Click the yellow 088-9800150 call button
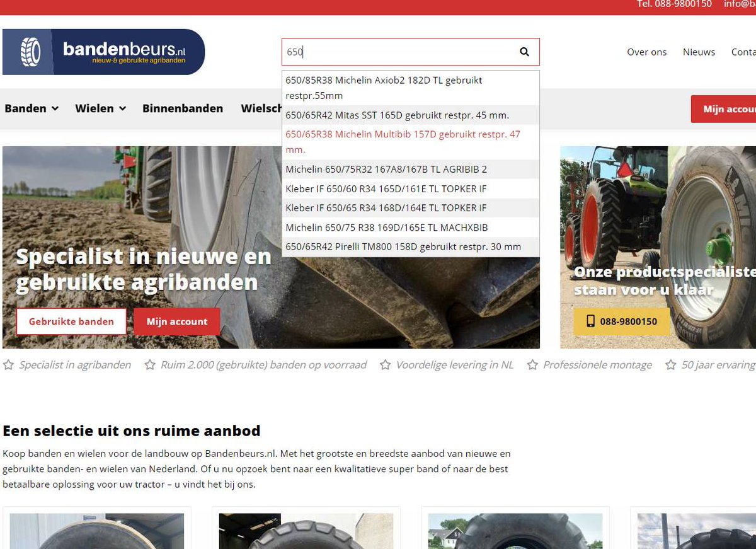The height and width of the screenshot is (549, 756). pos(622,321)
